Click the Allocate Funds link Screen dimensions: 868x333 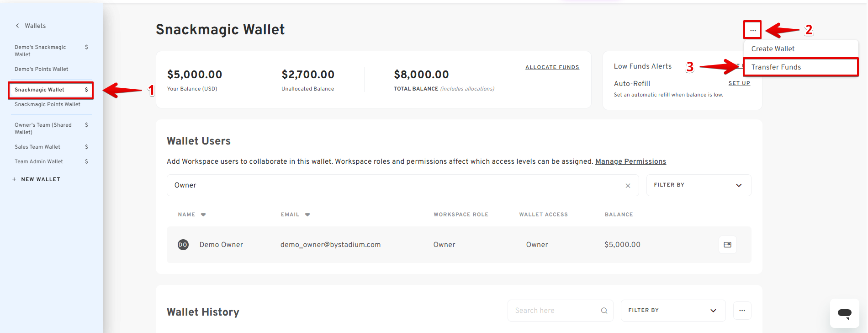tap(552, 67)
